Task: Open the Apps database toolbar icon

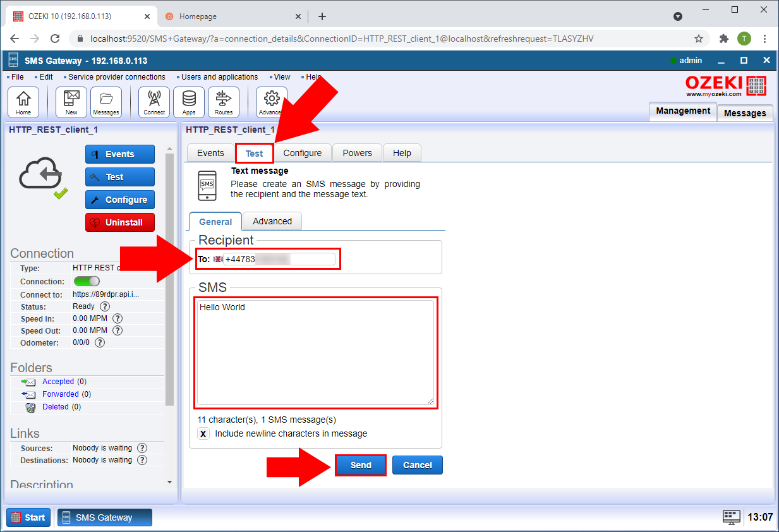Action: tap(189, 102)
